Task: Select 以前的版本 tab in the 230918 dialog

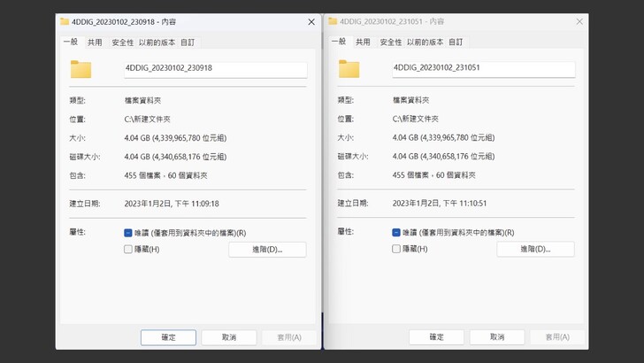Action: pyautogui.click(x=157, y=42)
